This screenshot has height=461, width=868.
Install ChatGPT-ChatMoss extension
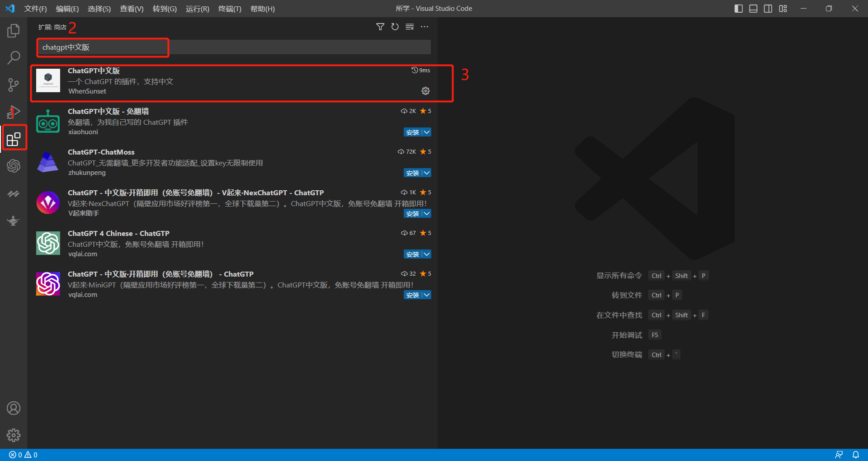(x=413, y=173)
